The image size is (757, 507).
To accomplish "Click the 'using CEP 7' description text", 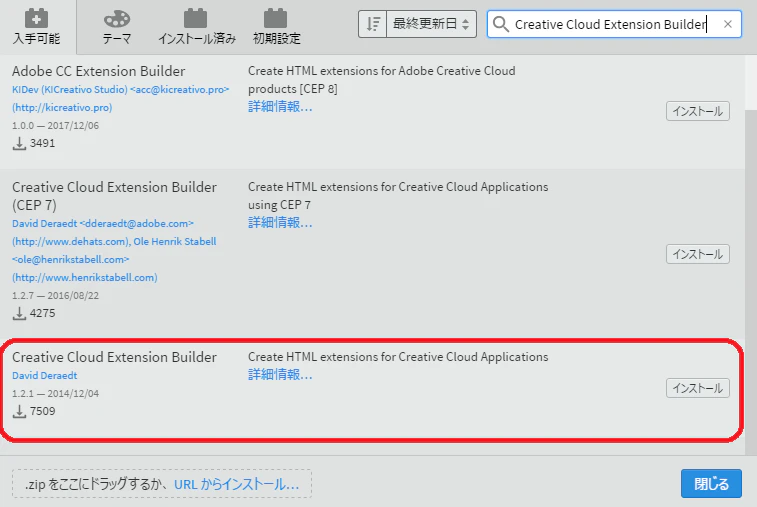I will pos(280,205).
